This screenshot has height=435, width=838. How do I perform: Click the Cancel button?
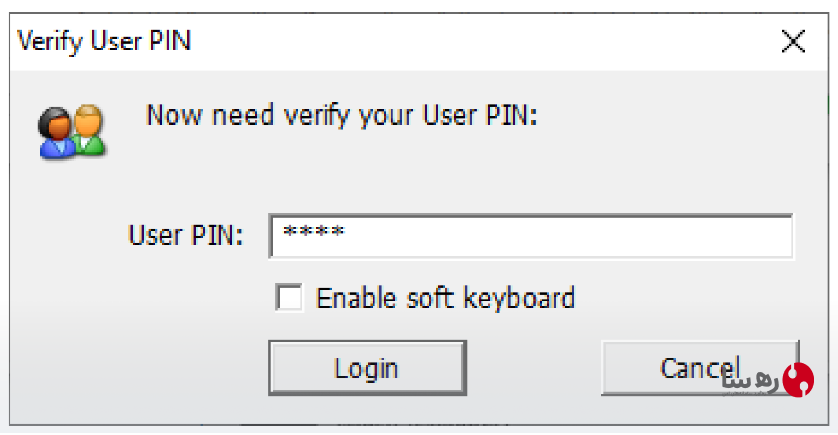700,368
